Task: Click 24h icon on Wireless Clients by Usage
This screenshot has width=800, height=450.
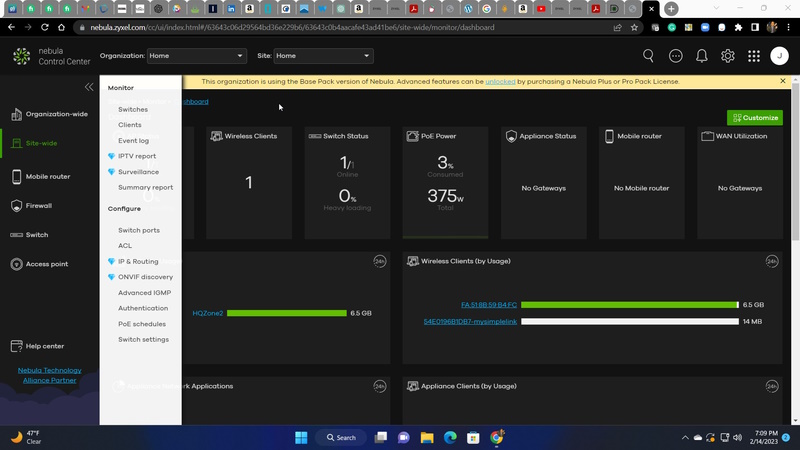Action: click(x=772, y=261)
